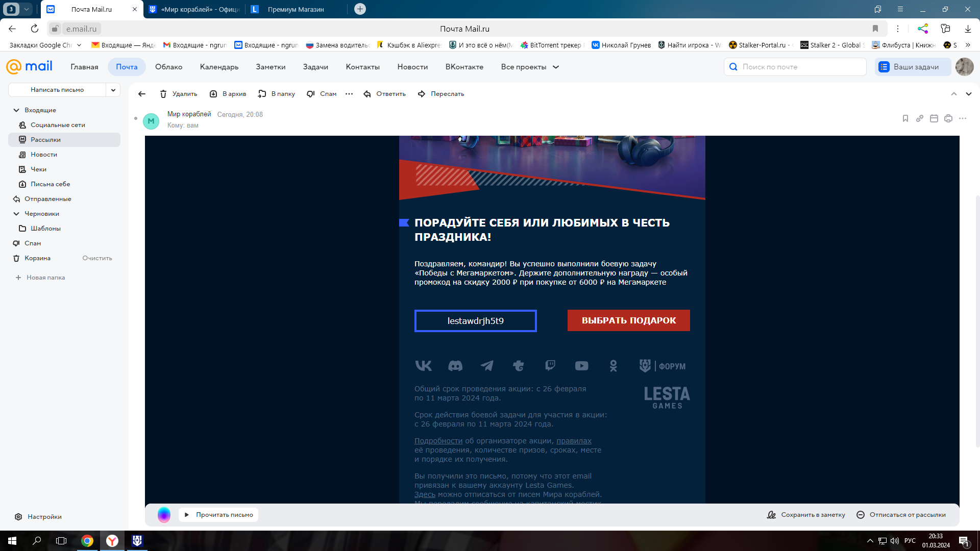Play the Прочитать письмо audio reading

218,515
